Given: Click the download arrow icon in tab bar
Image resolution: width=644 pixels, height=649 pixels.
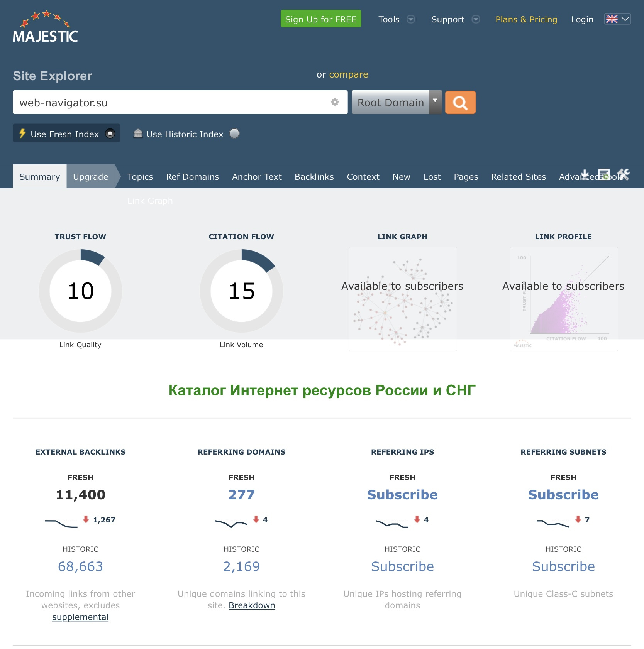Looking at the screenshot, I should pos(585,174).
